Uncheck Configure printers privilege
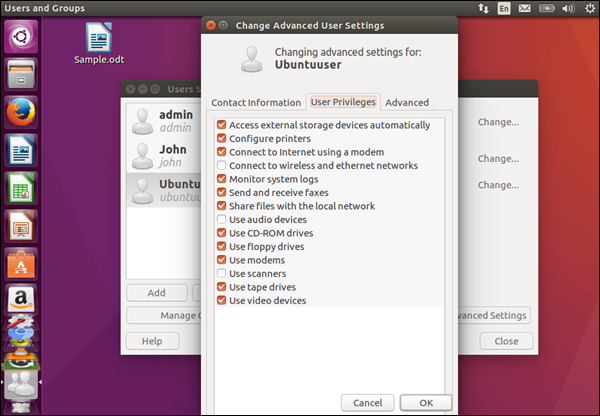This screenshot has width=600, height=416. 221,138
